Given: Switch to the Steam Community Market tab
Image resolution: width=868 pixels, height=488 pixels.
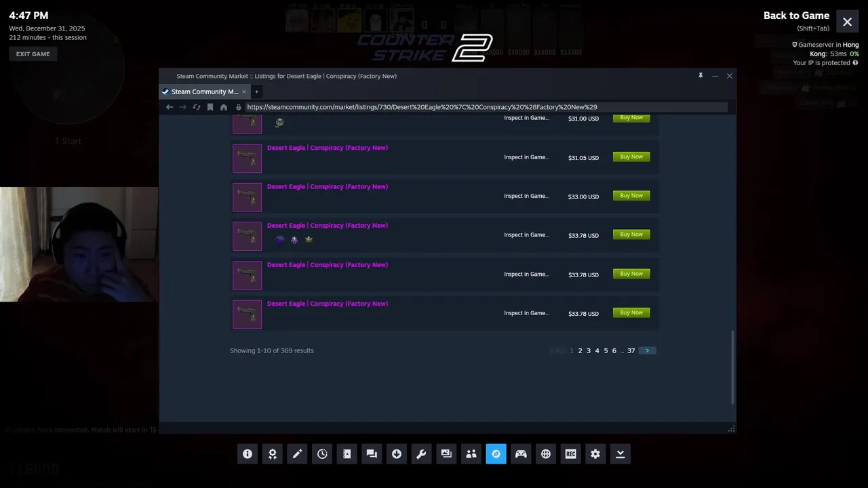Looking at the screenshot, I should coord(205,91).
